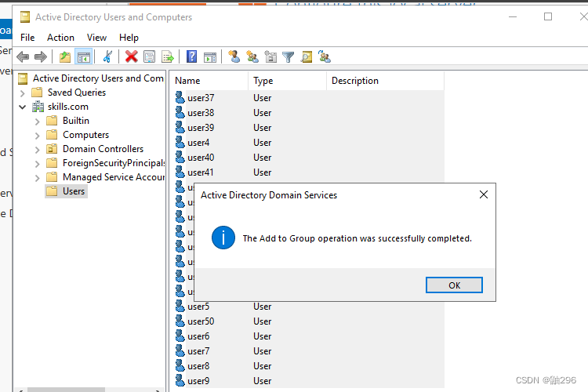Open filter options funnel icon
Screen dimensions: 588x392
(289, 56)
